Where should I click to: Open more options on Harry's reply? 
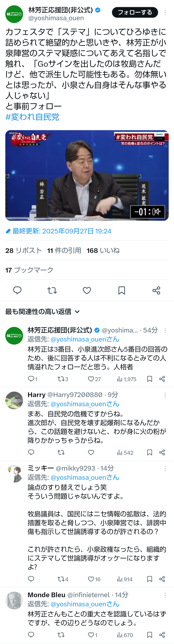coord(165,395)
